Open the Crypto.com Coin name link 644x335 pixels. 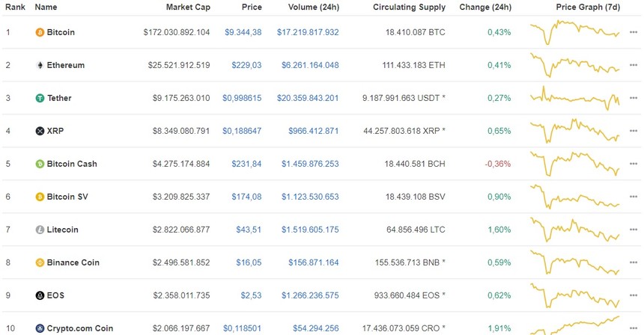tap(79, 328)
